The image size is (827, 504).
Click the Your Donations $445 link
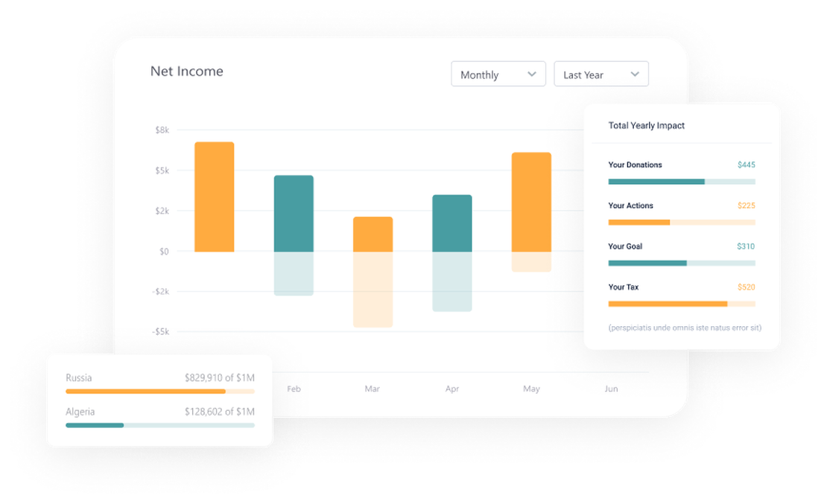point(746,165)
